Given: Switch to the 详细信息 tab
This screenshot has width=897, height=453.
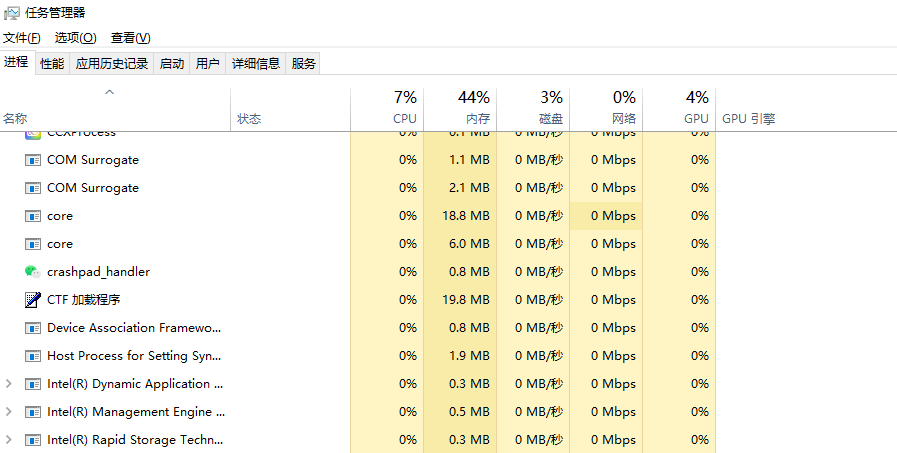Looking at the screenshot, I should point(256,64).
